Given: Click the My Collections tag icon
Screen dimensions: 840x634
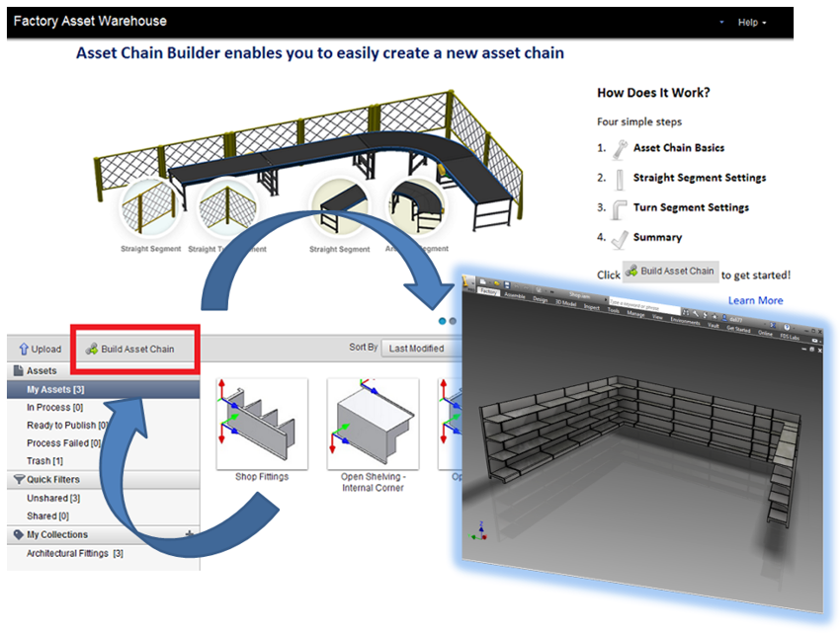Looking at the screenshot, I should tap(19, 534).
